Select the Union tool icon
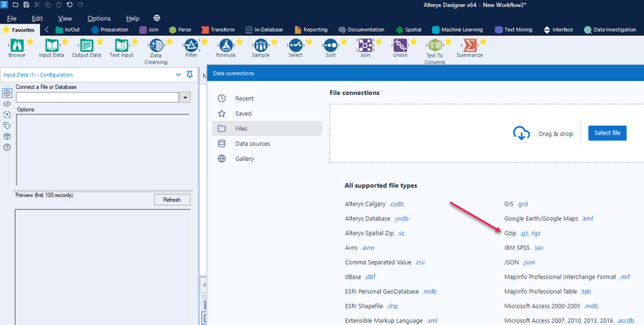Image resolution: width=644 pixels, height=325 pixels. coord(400,46)
